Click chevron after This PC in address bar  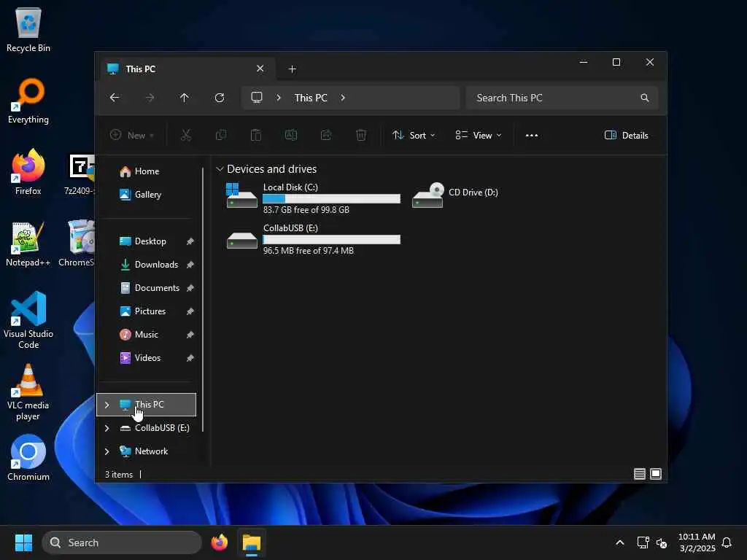(343, 98)
